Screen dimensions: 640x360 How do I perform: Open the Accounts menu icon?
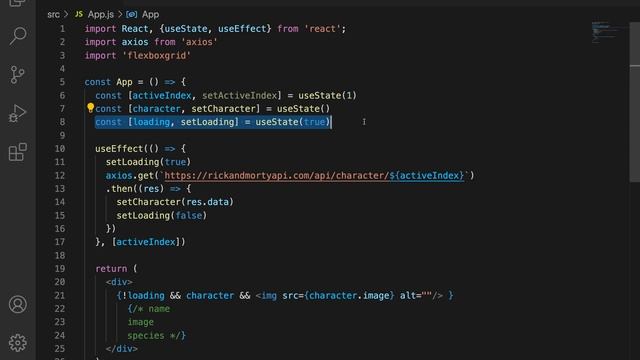tap(18, 304)
